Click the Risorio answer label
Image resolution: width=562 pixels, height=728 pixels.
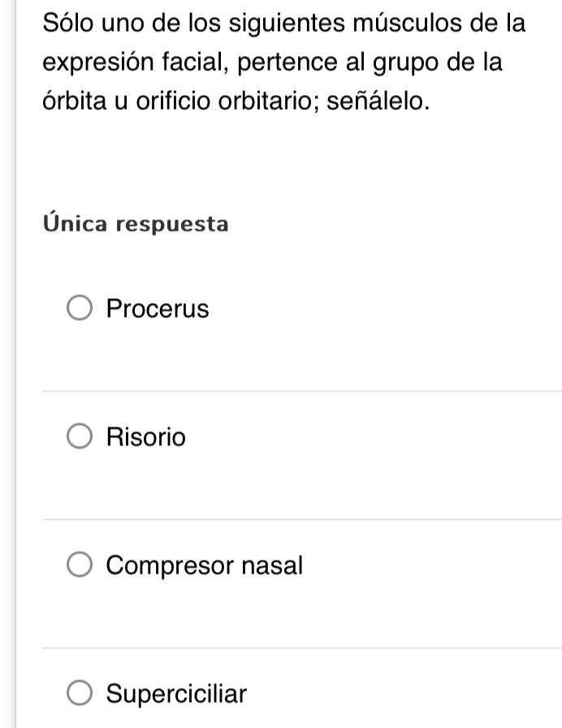[145, 437]
